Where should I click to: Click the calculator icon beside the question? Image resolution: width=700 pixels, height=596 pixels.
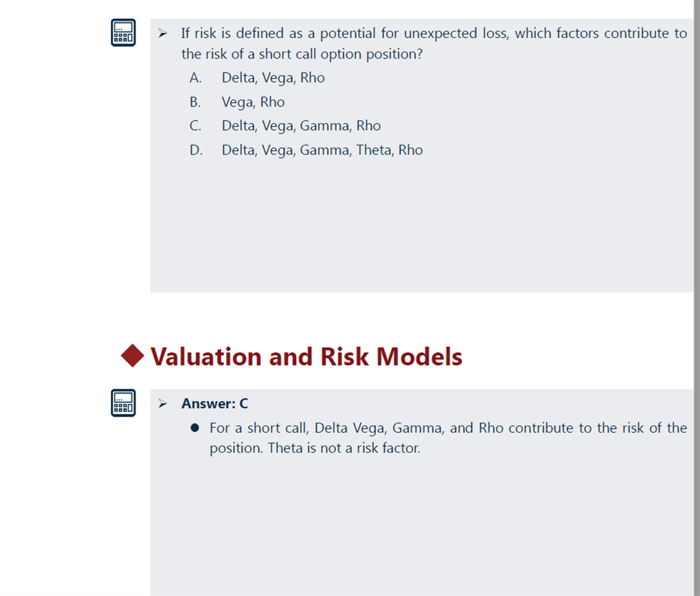pos(123,33)
